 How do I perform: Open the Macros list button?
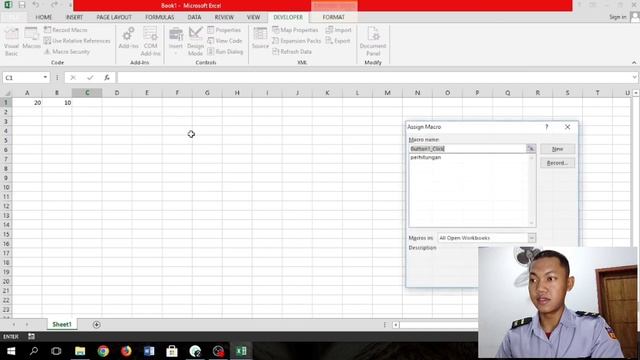(x=31, y=39)
